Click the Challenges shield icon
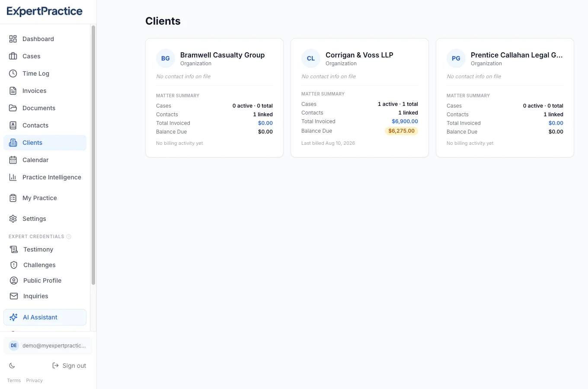Viewport: 588px width, 389px height. (14, 265)
